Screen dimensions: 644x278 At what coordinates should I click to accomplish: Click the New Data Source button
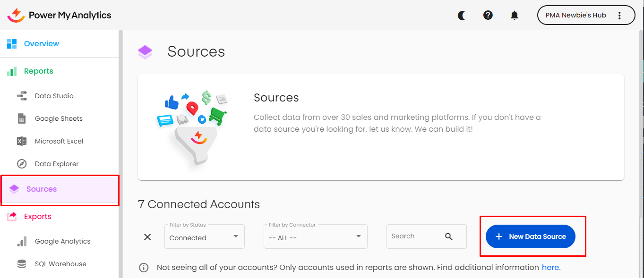(x=530, y=236)
